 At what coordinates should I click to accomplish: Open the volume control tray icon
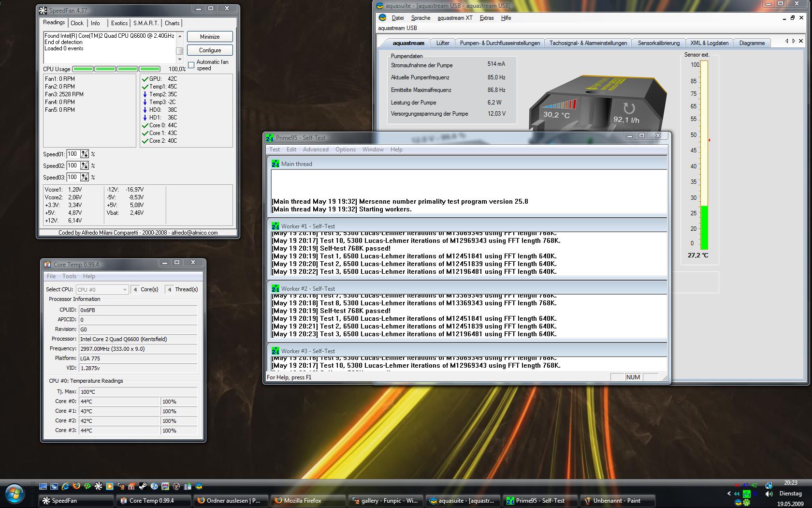pos(769,493)
